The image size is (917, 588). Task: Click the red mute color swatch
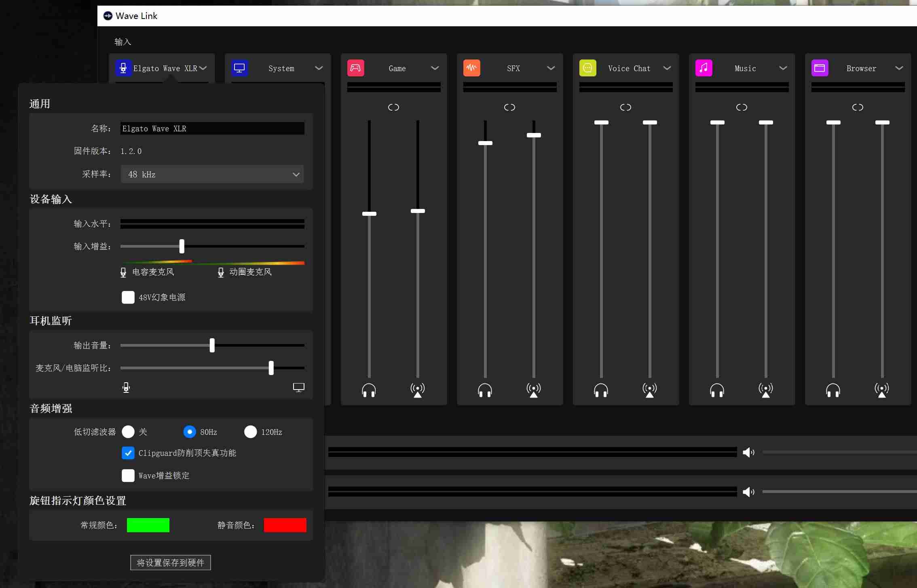click(x=285, y=525)
